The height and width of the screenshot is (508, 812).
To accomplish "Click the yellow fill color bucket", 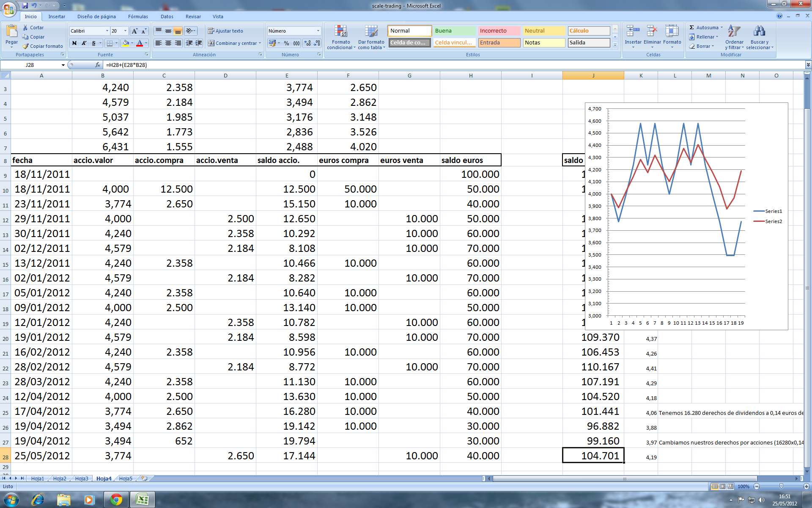I will pyautogui.click(x=125, y=43).
